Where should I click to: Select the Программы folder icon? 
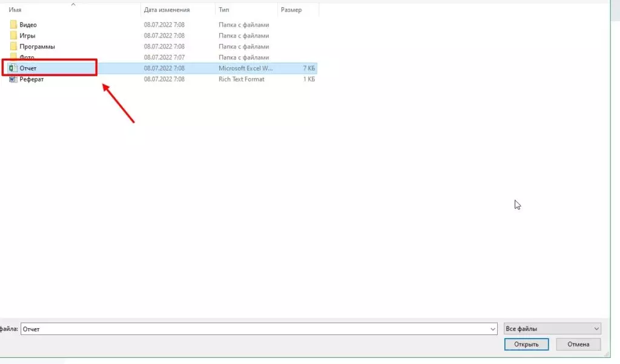click(x=13, y=46)
